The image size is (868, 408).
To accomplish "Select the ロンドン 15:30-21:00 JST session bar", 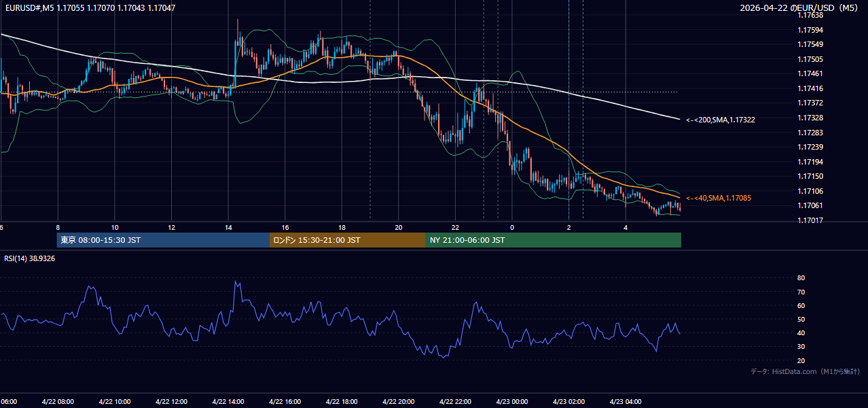I will (348, 240).
